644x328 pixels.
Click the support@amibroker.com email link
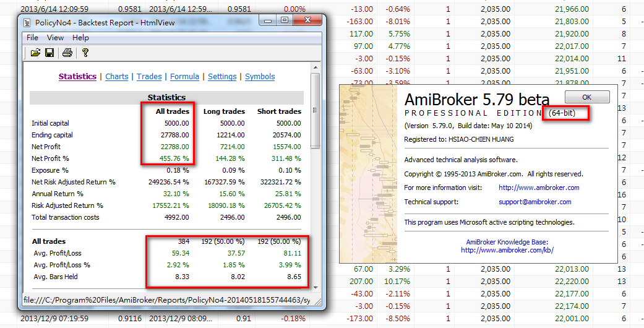[535, 202]
